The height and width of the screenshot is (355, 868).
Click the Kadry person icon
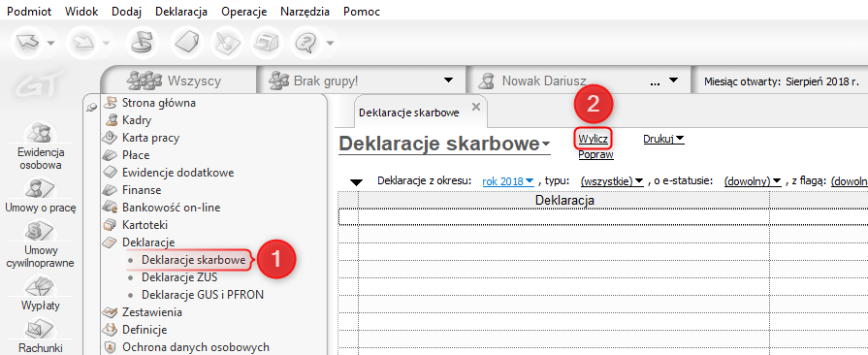(x=112, y=120)
